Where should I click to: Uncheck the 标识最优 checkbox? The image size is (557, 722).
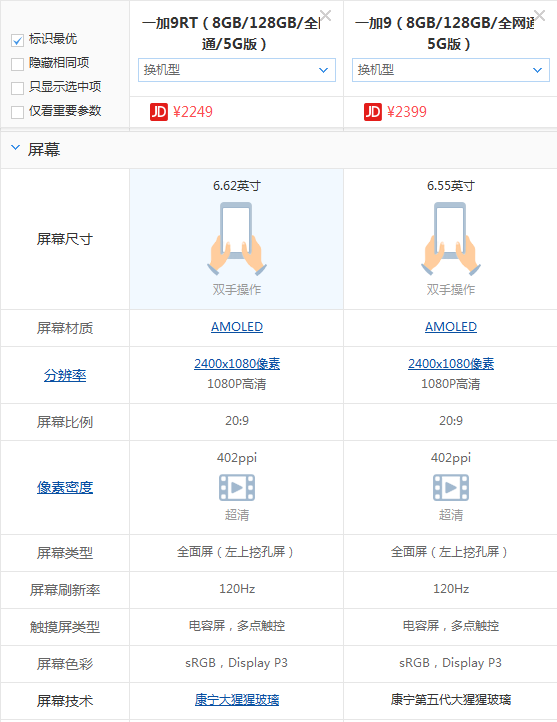click(17, 41)
